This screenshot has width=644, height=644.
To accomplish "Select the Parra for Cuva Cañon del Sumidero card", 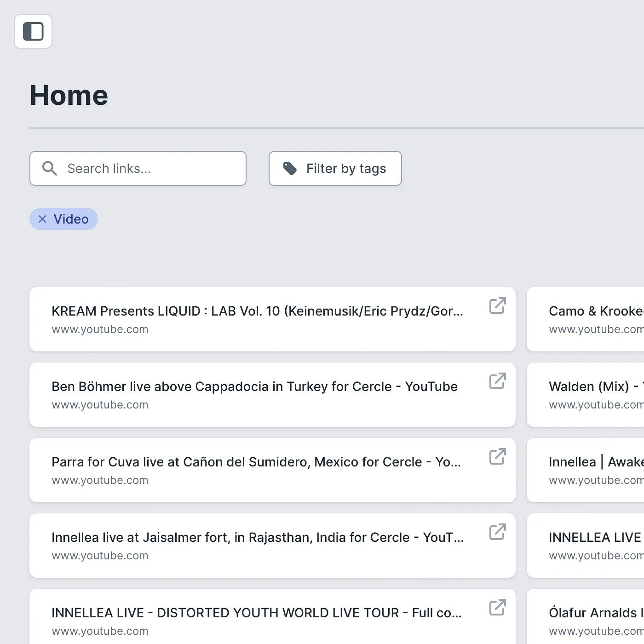I will click(x=272, y=470).
